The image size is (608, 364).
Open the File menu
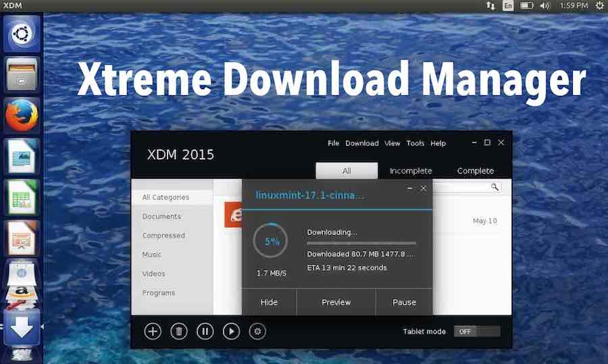(x=333, y=143)
